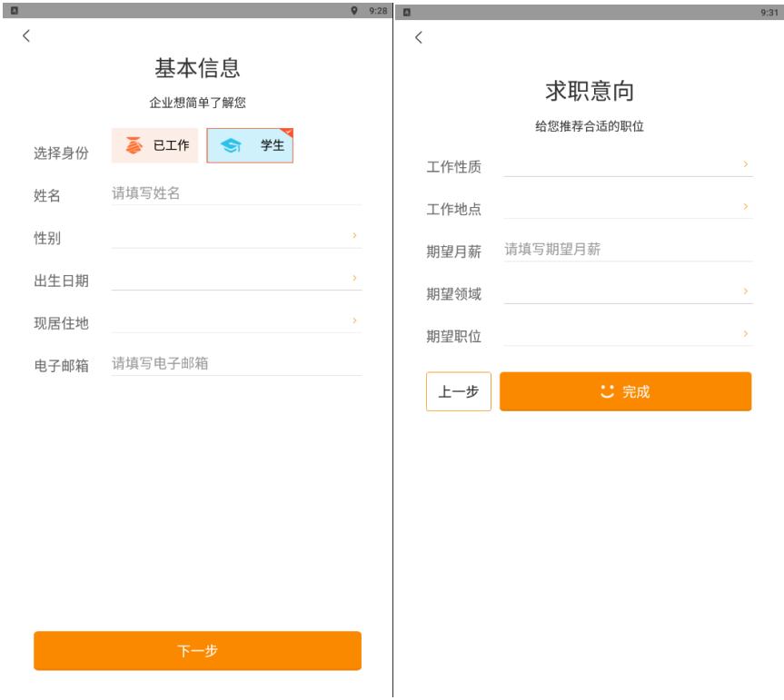Tap the orange 已工作 identity icon
Viewport: 784px width, 700px height.
(x=134, y=145)
